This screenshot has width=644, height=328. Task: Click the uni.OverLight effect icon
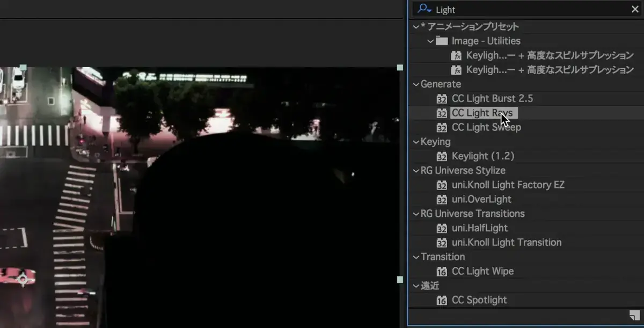tap(442, 199)
